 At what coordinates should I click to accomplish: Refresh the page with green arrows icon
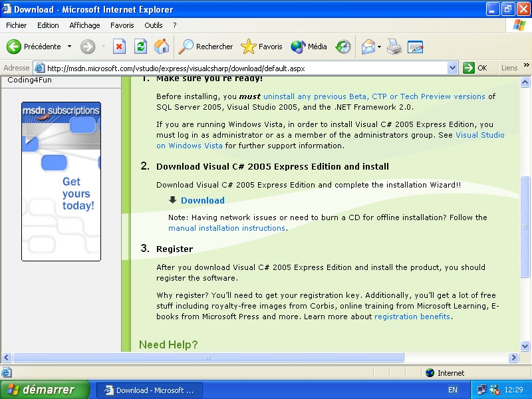[140, 47]
